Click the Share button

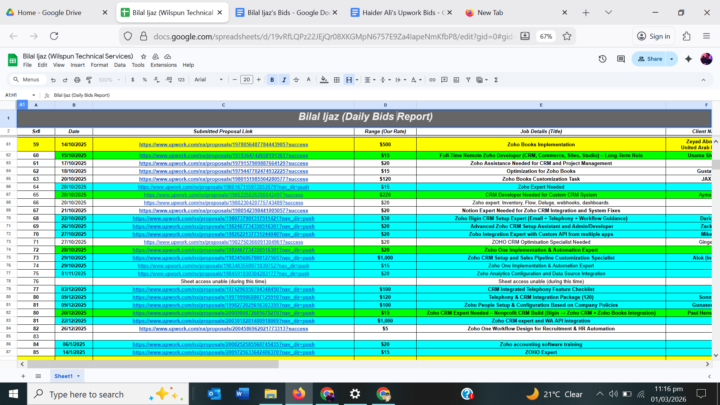point(649,59)
